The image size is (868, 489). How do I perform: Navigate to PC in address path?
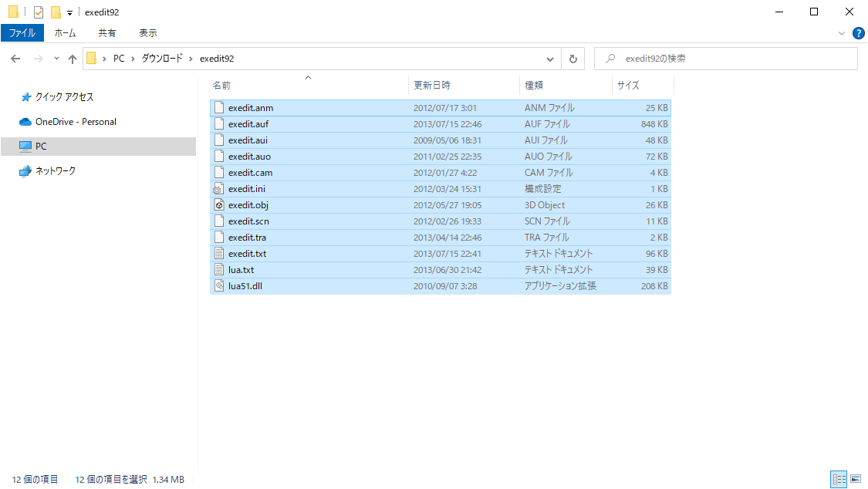(119, 59)
